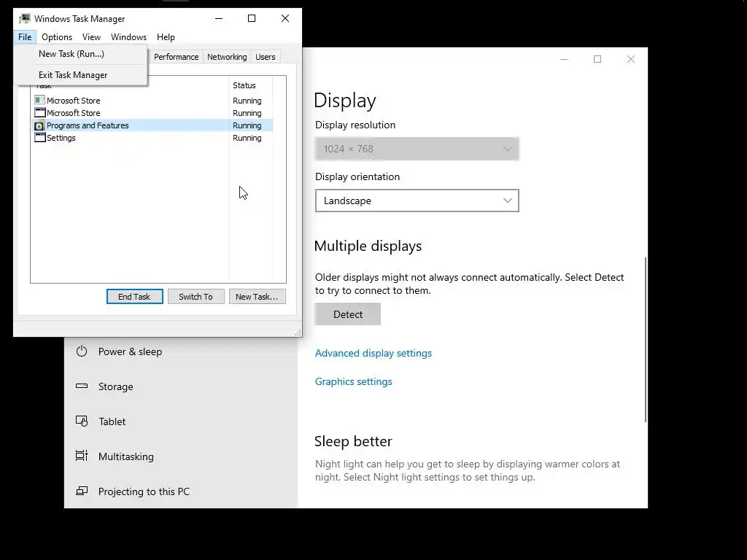
Task: Open the File menu in Task Manager
Action: [x=25, y=37]
